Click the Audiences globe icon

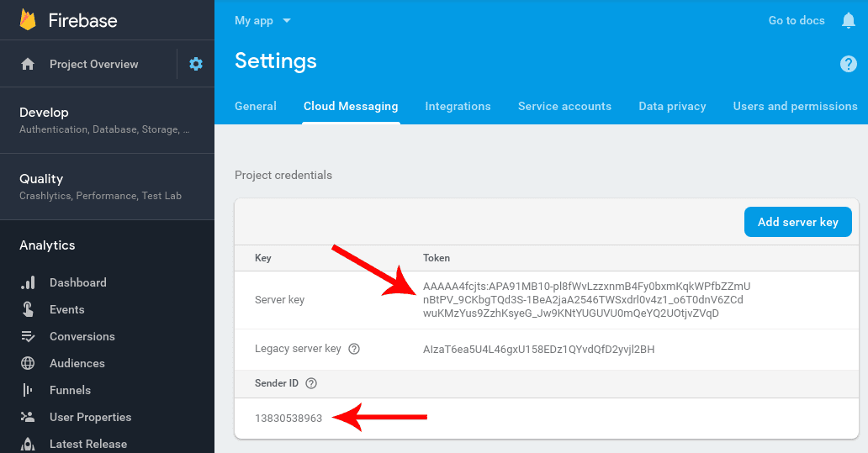pos(28,363)
